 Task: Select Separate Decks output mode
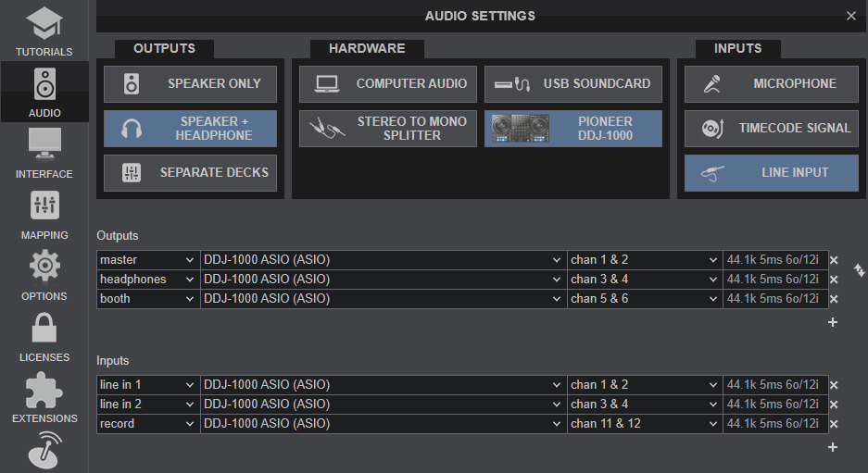click(191, 172)
